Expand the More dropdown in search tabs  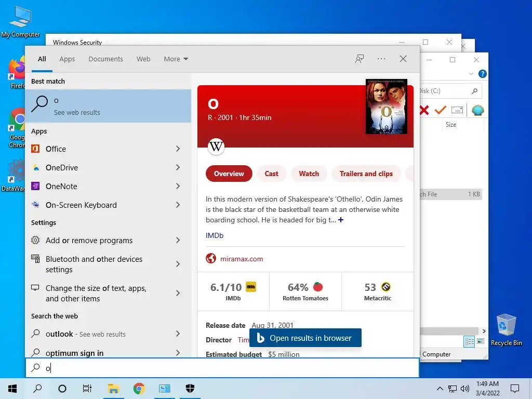tap(176, 59)
